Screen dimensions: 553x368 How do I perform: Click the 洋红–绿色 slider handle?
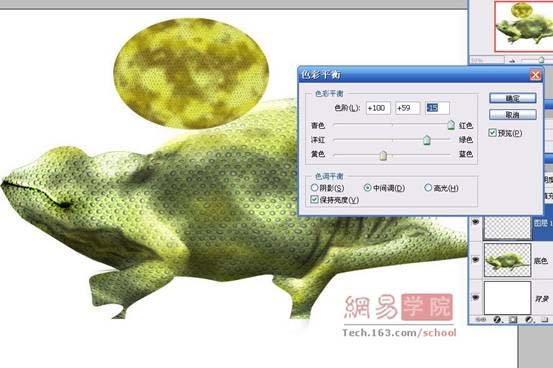click(427, 140)
